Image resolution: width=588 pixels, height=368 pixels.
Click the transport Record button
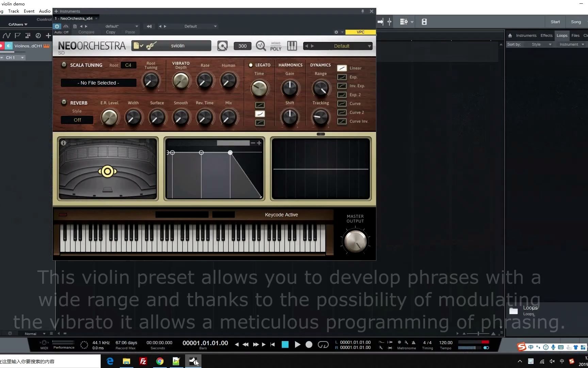point(309,344)
